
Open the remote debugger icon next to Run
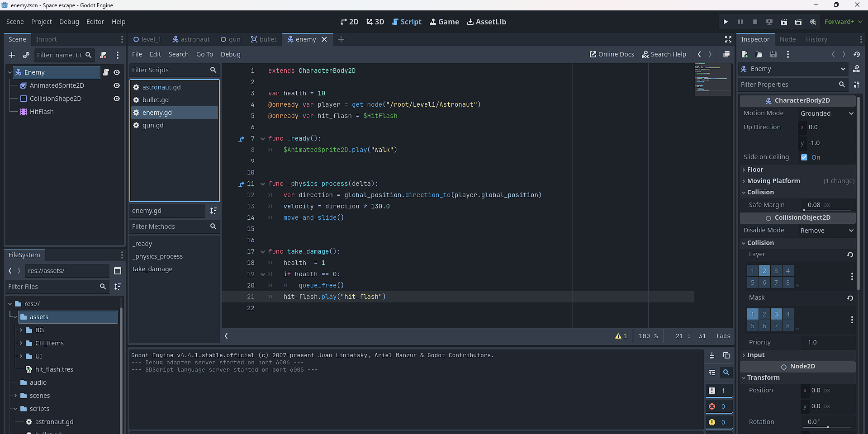click(769, 22)
